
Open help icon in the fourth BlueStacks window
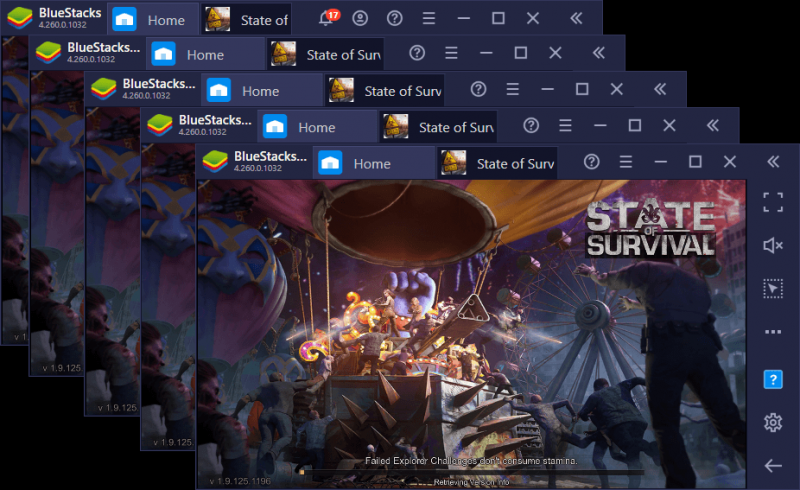(531, 126)
